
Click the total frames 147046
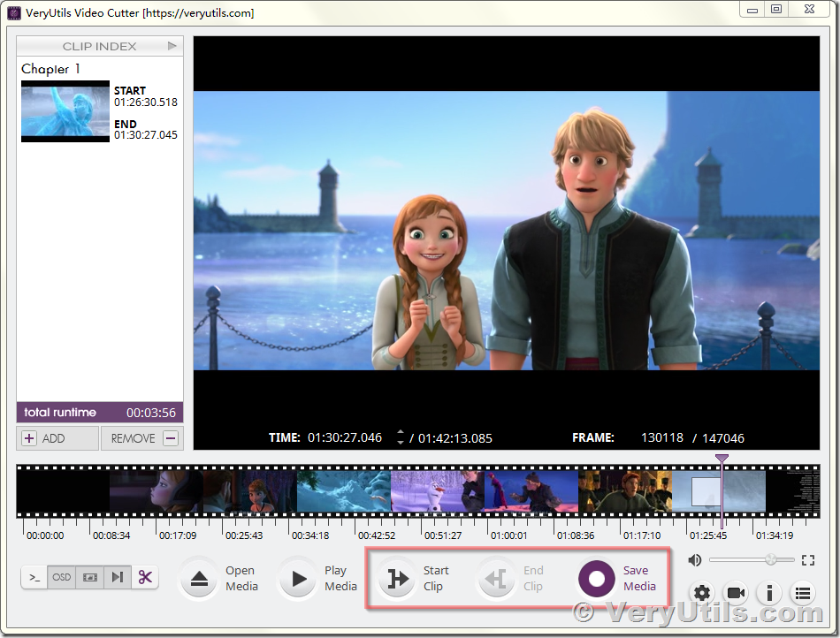[723, 438]
